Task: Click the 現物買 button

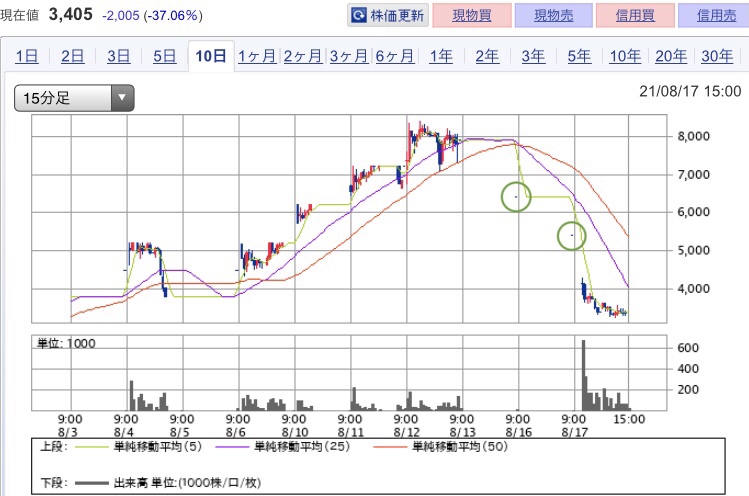Action: pos(472,15)
